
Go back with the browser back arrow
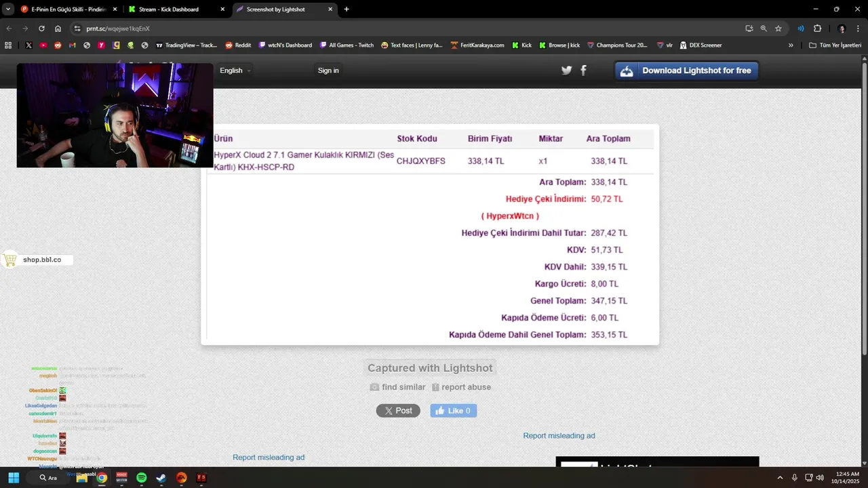point(9,28)
